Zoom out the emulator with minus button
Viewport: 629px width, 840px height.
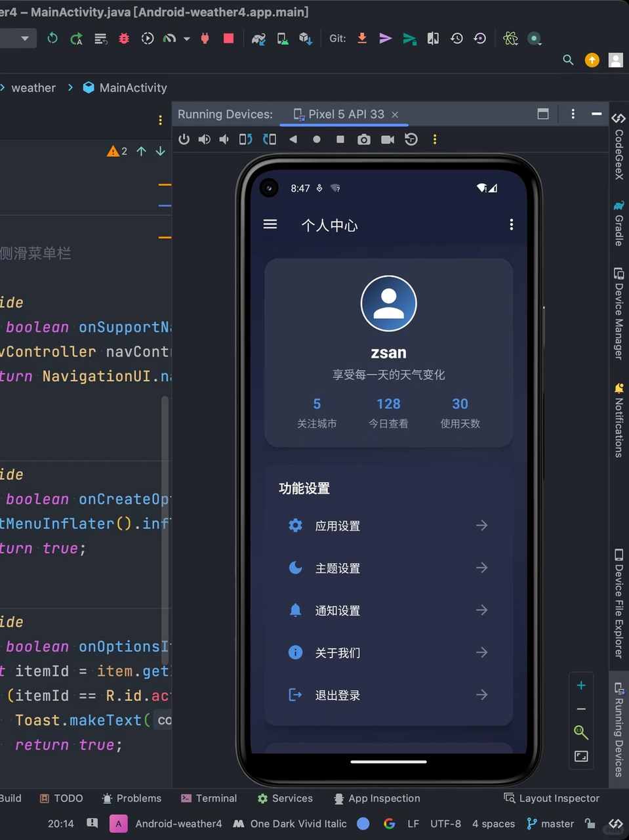tap(581, 709)
